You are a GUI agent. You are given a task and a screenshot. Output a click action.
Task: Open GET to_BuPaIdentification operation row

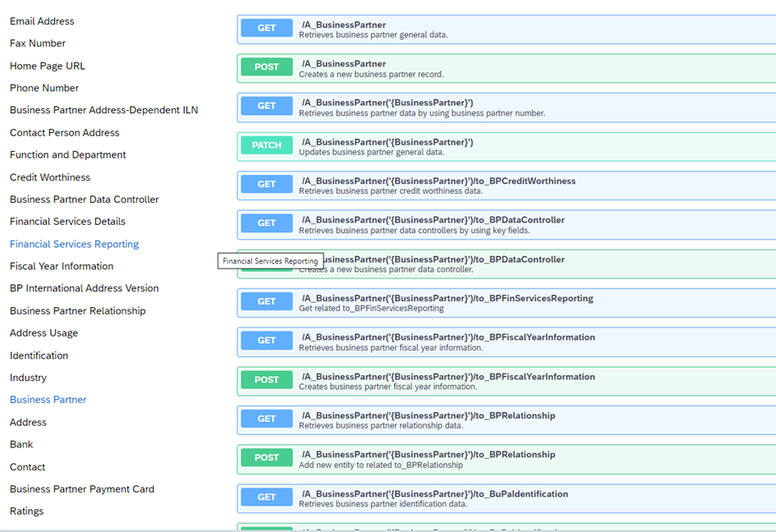(506, 498)
